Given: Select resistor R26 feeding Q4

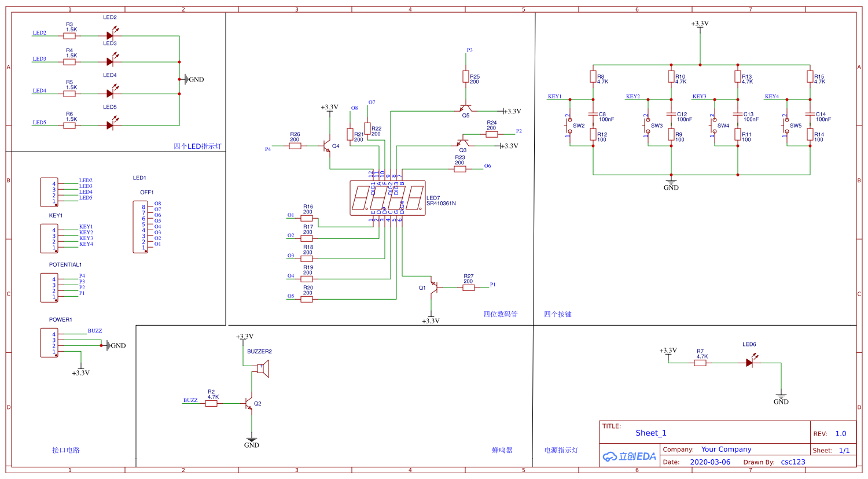Looking at the screenshot, I should (x=295, y=146).
